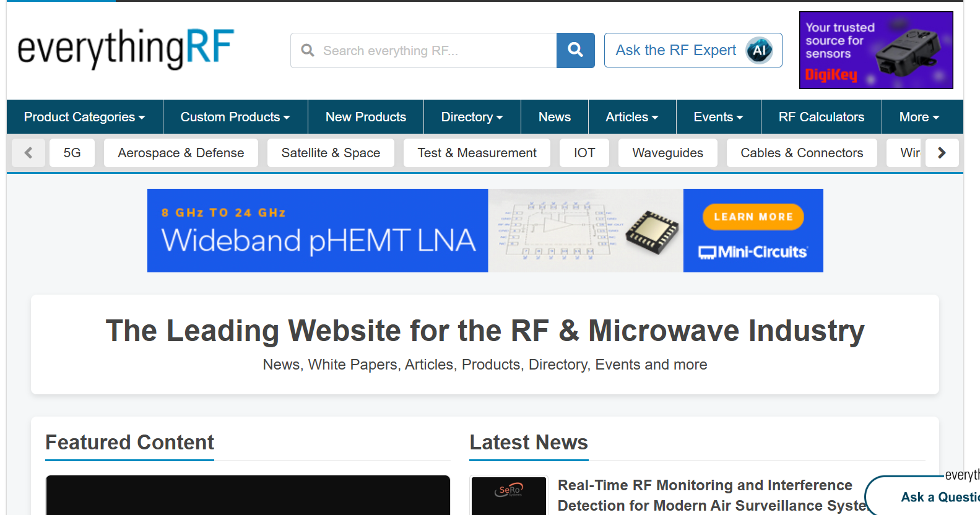Select Satellite & Space category
Image resolution: width=980 pixels, height=515 pixels.
pos(331,153)
